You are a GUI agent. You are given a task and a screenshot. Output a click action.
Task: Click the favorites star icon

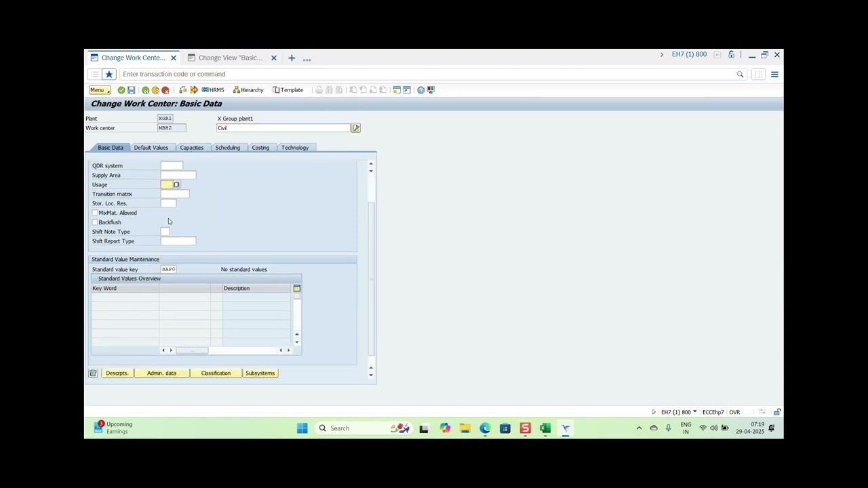[109, 75]
